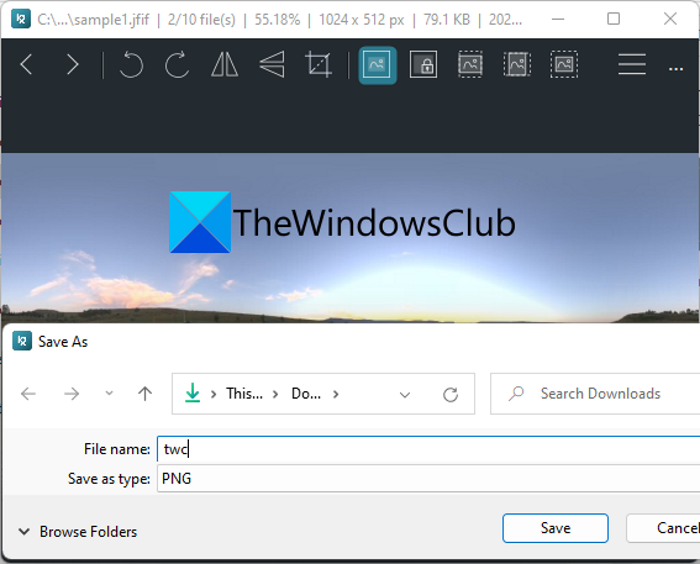Click the Save button
Screen dimensions: 700x564
click(x=555, y=528)
